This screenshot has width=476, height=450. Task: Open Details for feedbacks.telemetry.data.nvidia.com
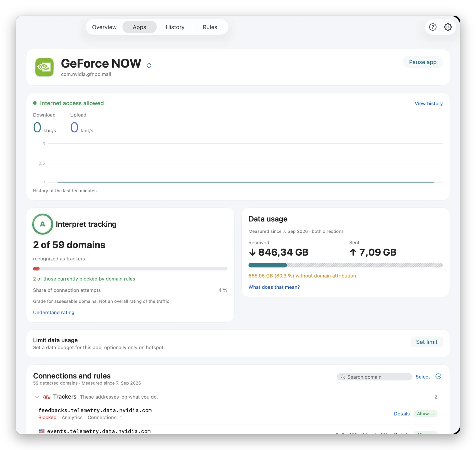point(402,414)
